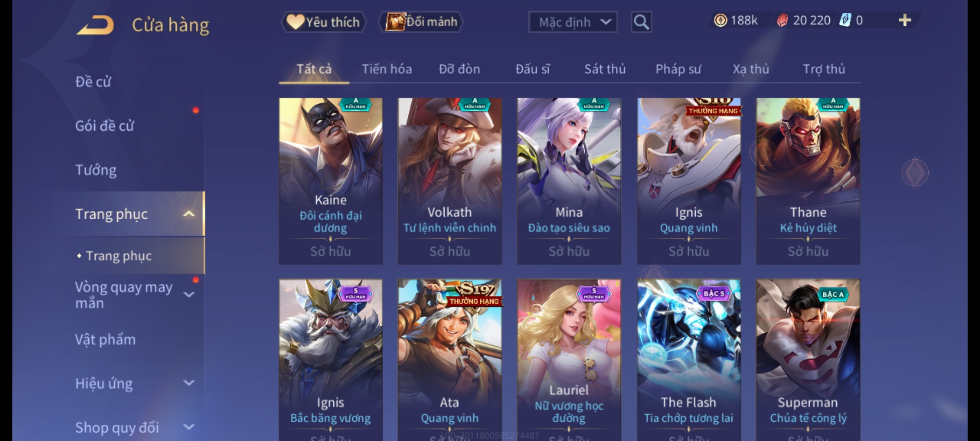This screenshot has width=980, height=441.
Task: Expand Shop quy đổi sidebar section
Action: click(189, 427)
